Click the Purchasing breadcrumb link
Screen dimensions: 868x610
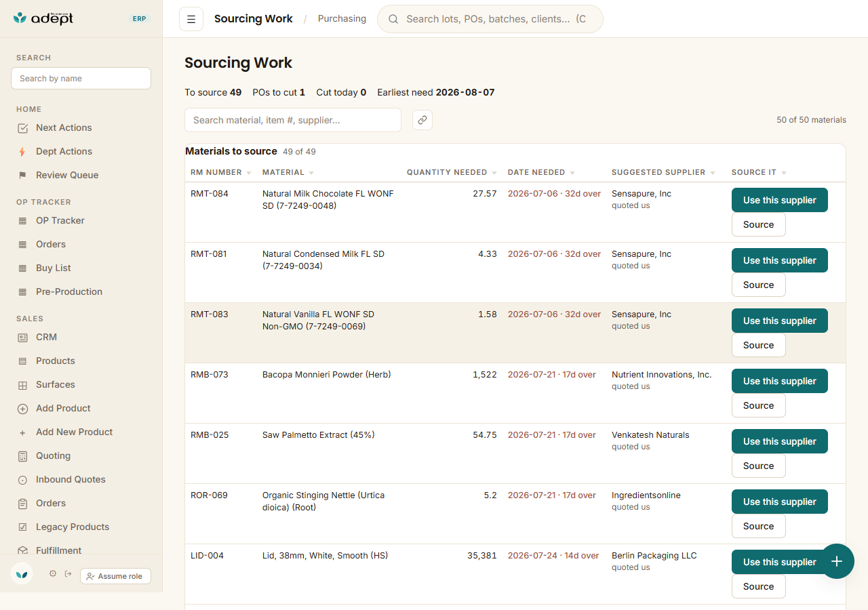(342, 19)
